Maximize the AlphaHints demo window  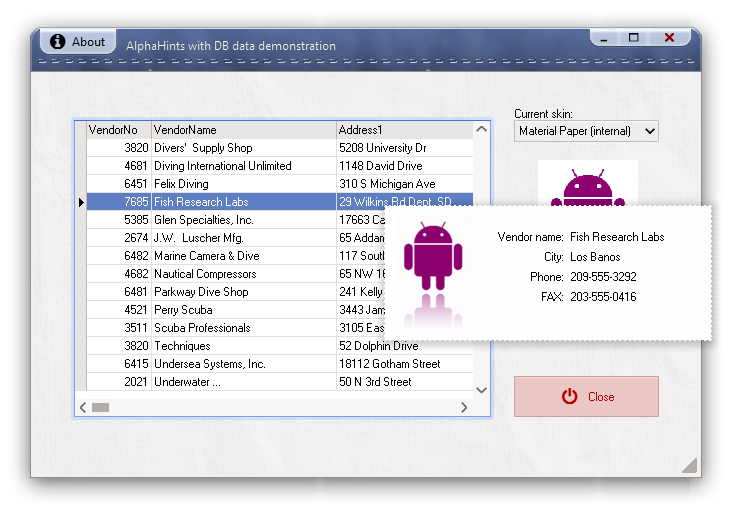coord(634,38)
